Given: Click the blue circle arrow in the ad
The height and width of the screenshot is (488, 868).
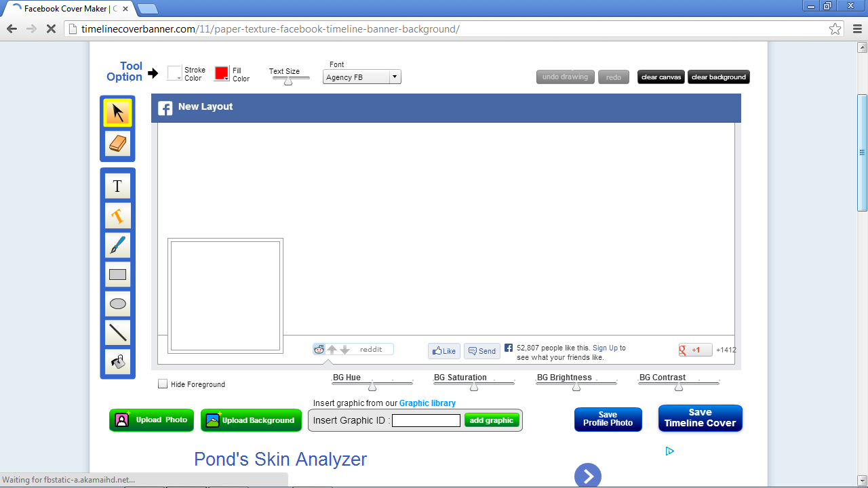Looking at the screenshot, I should pyautogui.click(x=588, y=476).
